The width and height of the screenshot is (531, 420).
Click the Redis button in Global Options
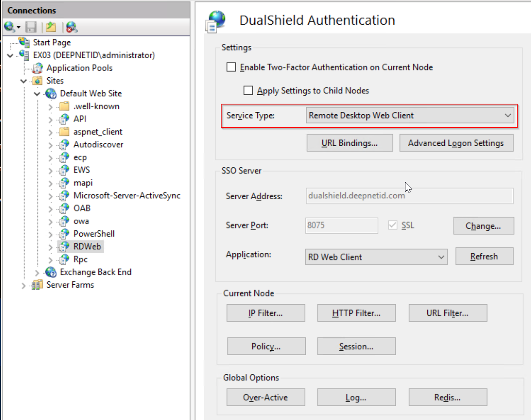[448, 397]
